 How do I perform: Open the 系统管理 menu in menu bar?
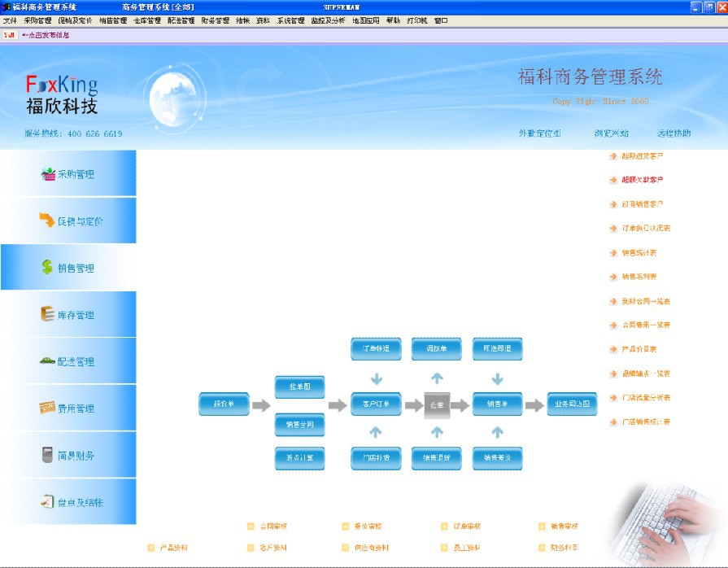(x=290, y=20)
